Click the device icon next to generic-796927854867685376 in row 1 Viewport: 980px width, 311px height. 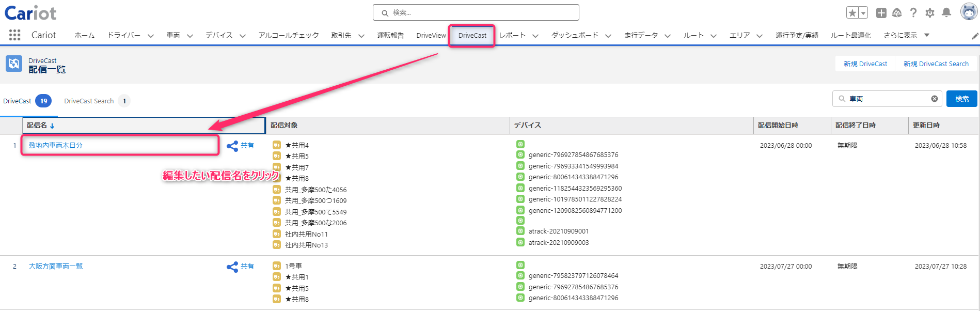pos(520,154)
